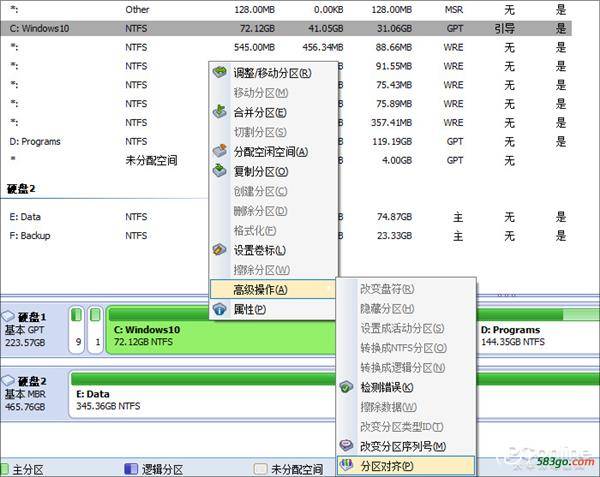Select 分配空闲空间(A) menu entry
Image resolution: width=600 pixels, height=477 pixels.
pyautogui.click(x=273, y=152)
